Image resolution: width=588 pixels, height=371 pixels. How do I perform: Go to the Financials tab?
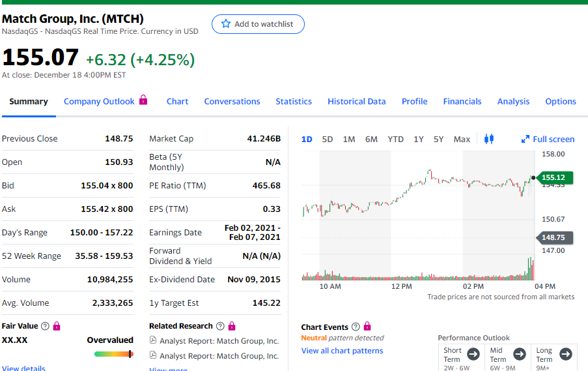(x=462, y=101)
